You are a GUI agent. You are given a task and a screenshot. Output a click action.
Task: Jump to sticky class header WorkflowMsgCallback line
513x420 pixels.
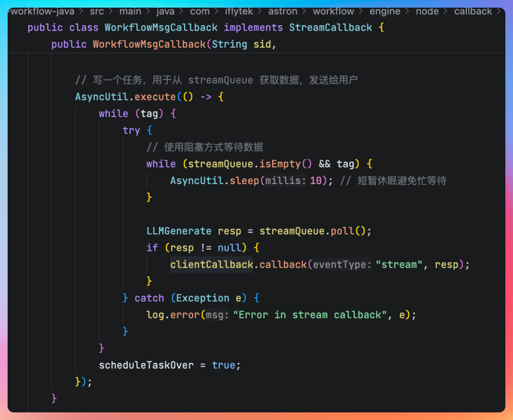pyautogui.click(x=154, y=27)
